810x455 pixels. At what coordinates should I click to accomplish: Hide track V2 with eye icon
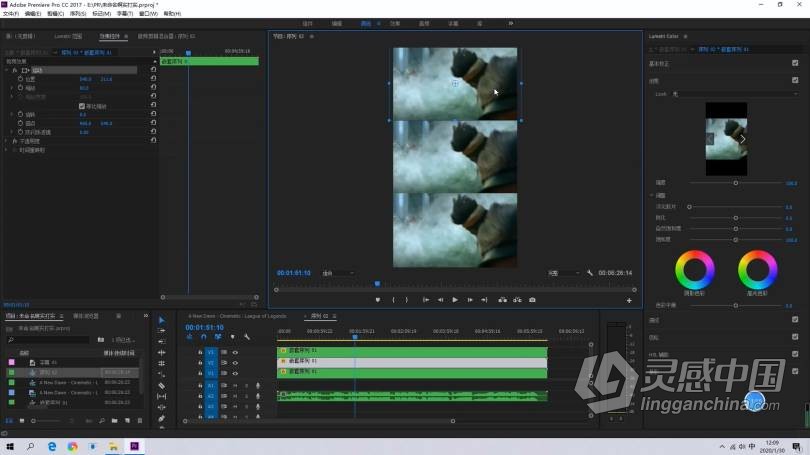click(235, 363)
